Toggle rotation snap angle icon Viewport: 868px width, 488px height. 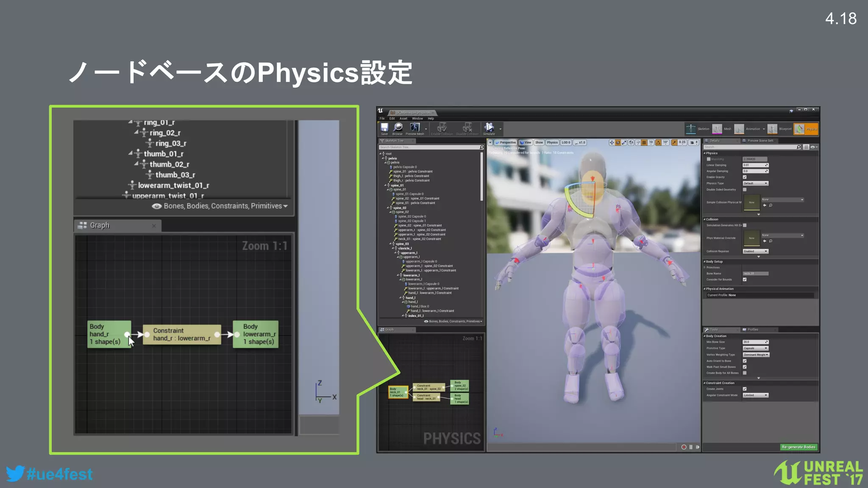click(659, 143)
